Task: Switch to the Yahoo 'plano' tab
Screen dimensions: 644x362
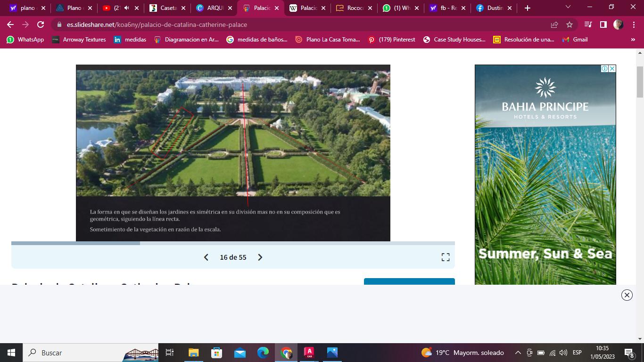Action: 28,8
